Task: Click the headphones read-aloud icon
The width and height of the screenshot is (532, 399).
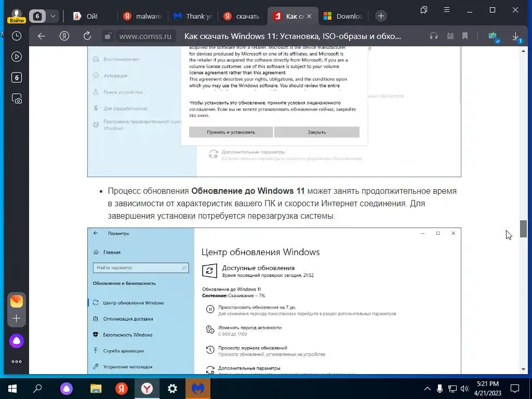Action: coord(434,36)
